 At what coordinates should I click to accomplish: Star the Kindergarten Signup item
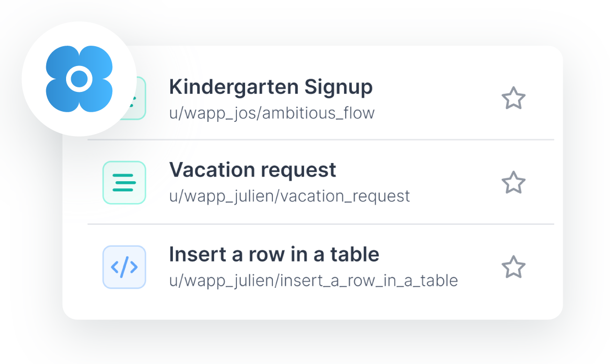513,98
